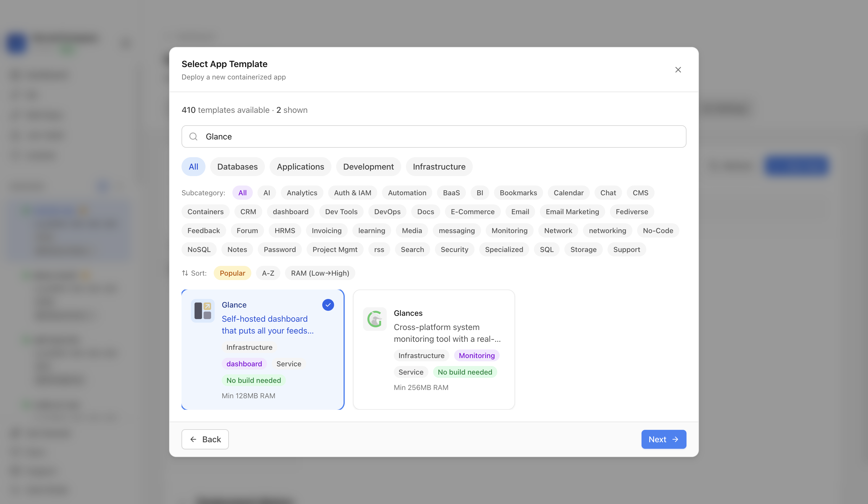This screenshot has width=868, height=504.
Task: Filter by lowercase networking subcategory
Action: pos(607,231)
